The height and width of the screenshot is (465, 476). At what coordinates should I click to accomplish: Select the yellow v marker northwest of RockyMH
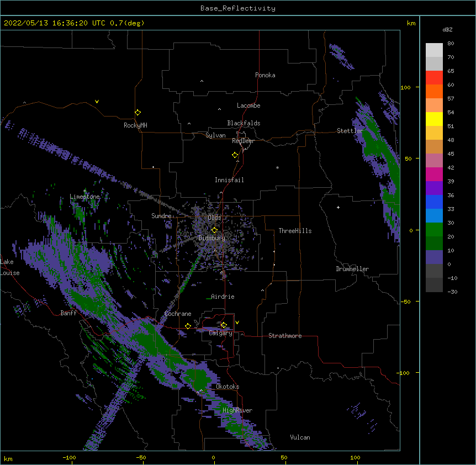97,102
